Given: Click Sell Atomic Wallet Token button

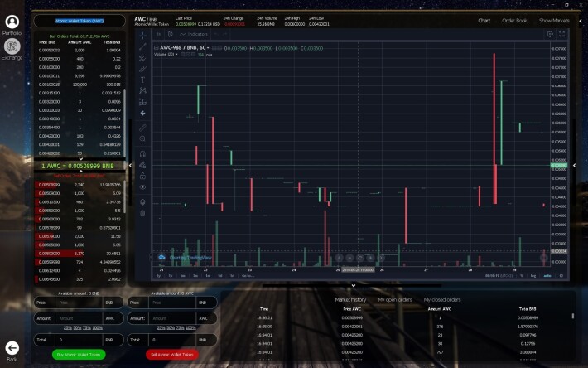Looking at the screenshot, I should [171, 355].
